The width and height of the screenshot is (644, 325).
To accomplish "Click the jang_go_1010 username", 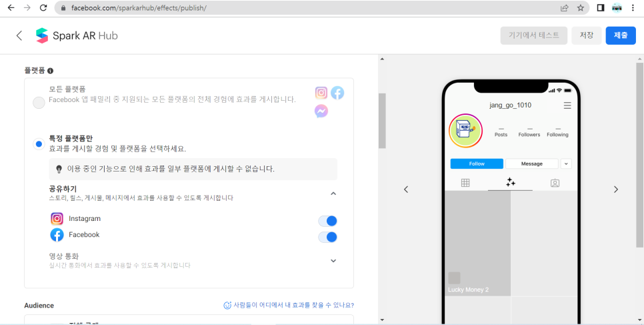I will click(511, 105).
